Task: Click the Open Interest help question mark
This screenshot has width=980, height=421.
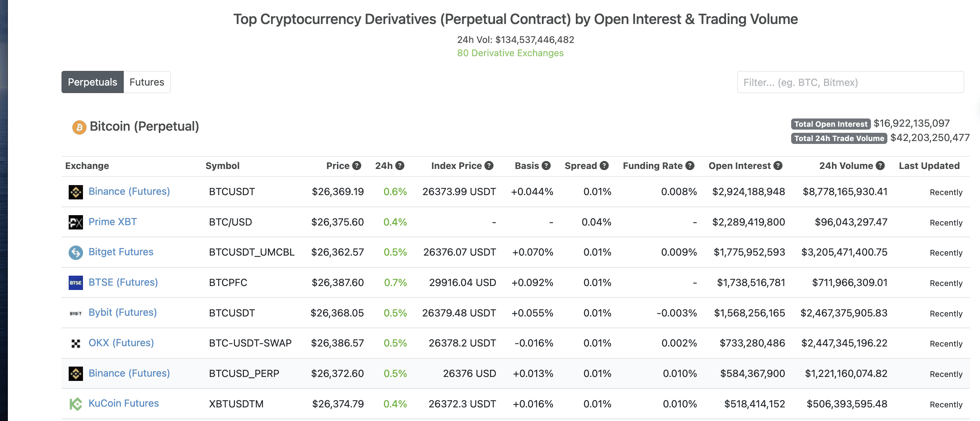Action: pyautogui.click(x=778, y=166)
